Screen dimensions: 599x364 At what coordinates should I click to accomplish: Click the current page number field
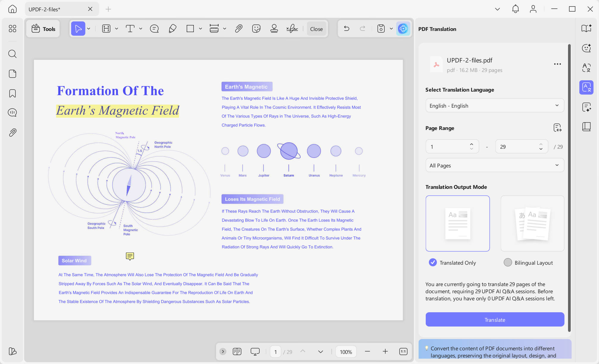pos(275,352)
